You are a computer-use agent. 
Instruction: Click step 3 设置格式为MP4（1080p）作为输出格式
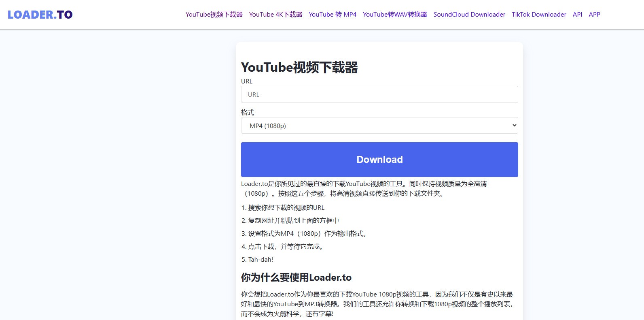tap(308, 234)
